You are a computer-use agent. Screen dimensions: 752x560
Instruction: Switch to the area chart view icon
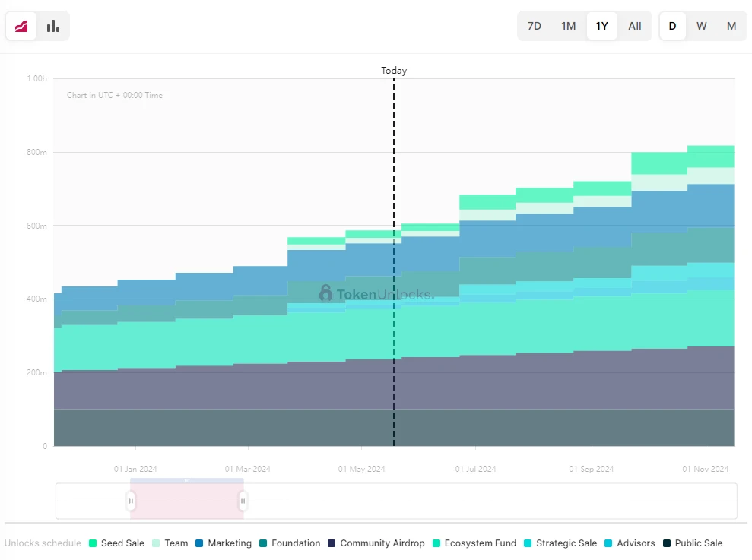point(21,27)
